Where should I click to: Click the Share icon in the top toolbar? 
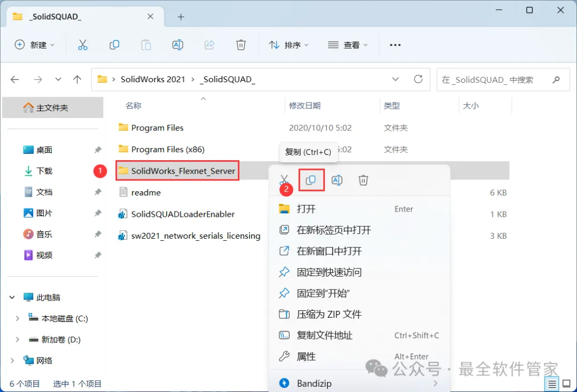(209, 45)
